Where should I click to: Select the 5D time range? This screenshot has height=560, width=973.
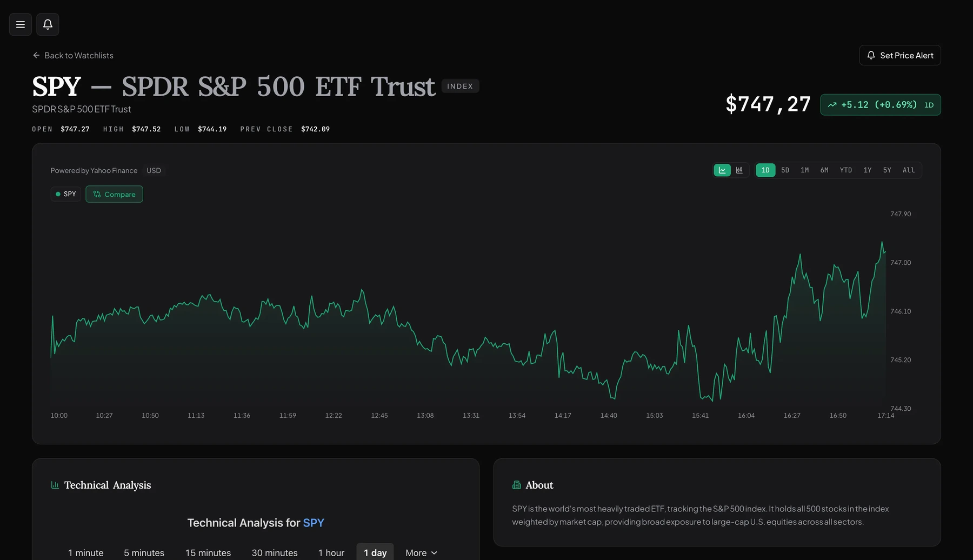pyautogui.click(x=785, y=170)
